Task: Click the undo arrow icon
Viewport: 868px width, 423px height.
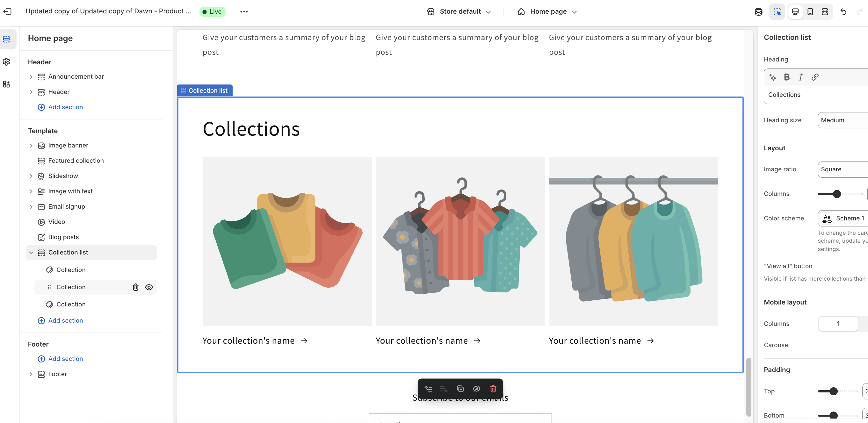Action: pos(843,12)
